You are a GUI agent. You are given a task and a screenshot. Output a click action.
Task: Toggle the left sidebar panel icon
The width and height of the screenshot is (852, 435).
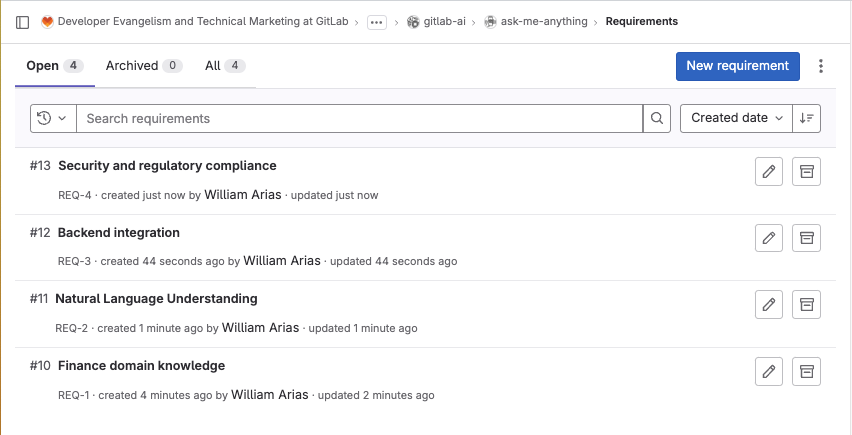[23, 21]
